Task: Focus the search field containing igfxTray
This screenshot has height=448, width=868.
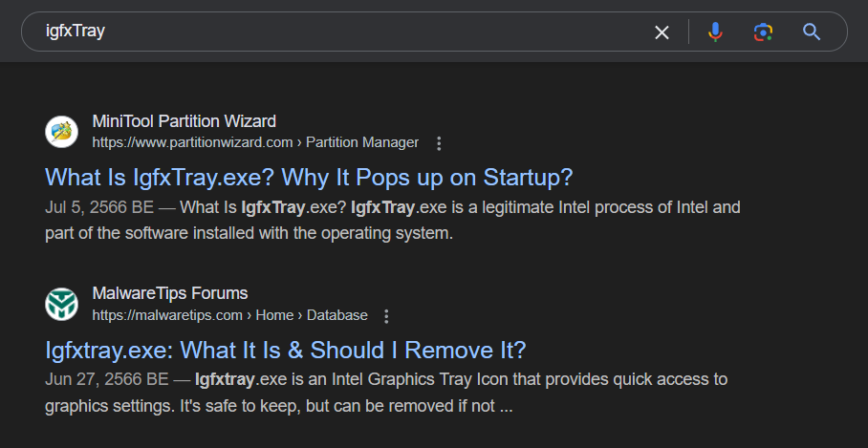Action: (343, 32)
